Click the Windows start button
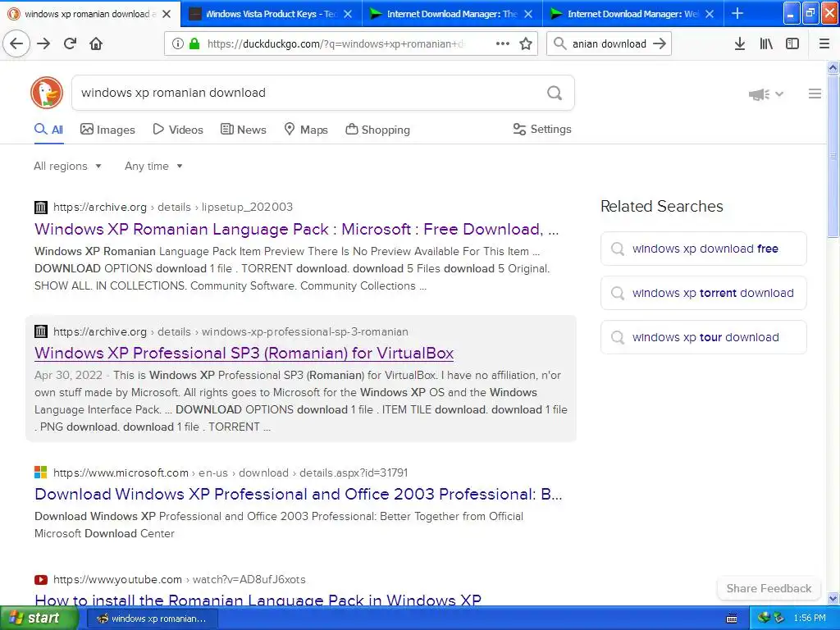 point(39,619)
